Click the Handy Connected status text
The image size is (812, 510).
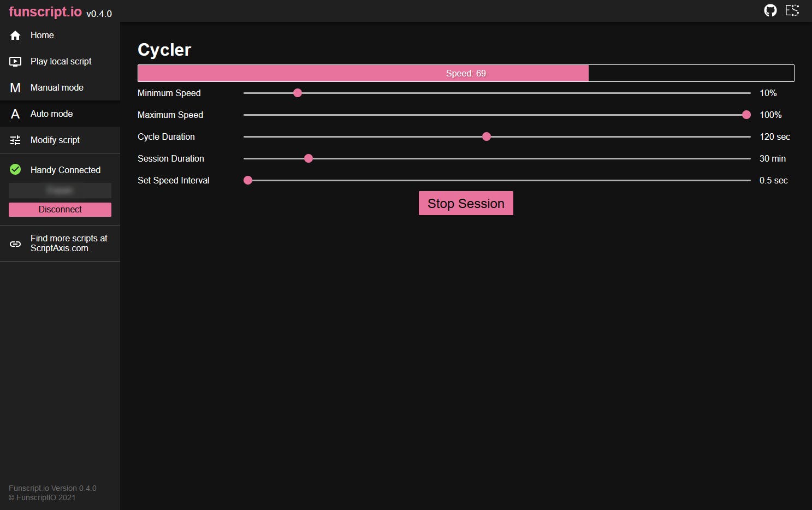click(66, 170)
